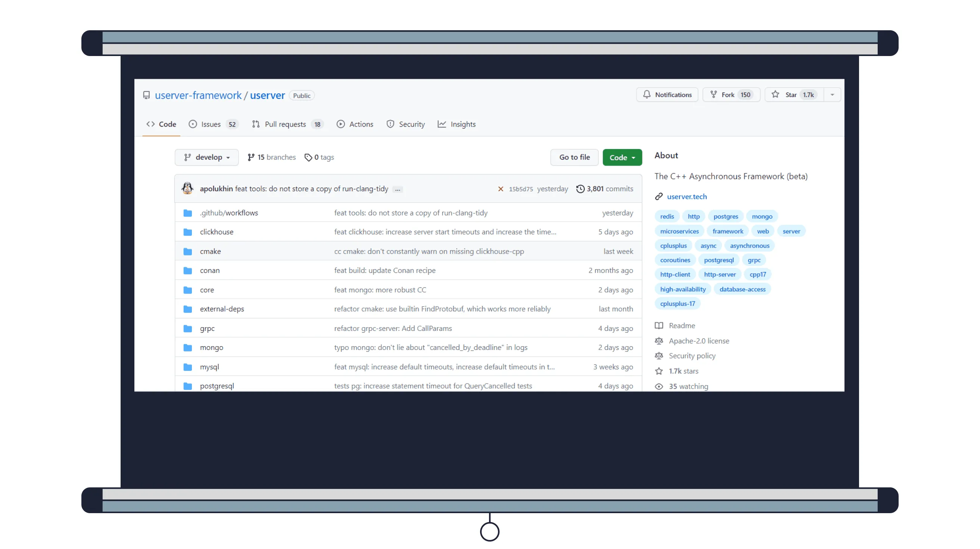The image size is (980, 549).
Task: Open the Star lists dropdown arrow
Action: pos(832,94)
